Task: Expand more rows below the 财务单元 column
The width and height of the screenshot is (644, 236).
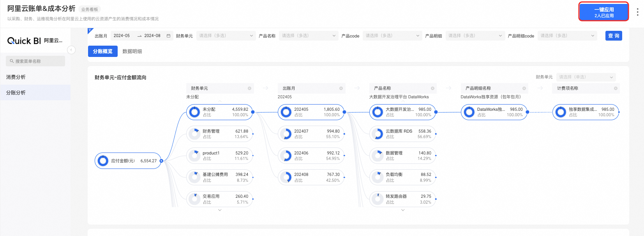Action: click(220, 210)
